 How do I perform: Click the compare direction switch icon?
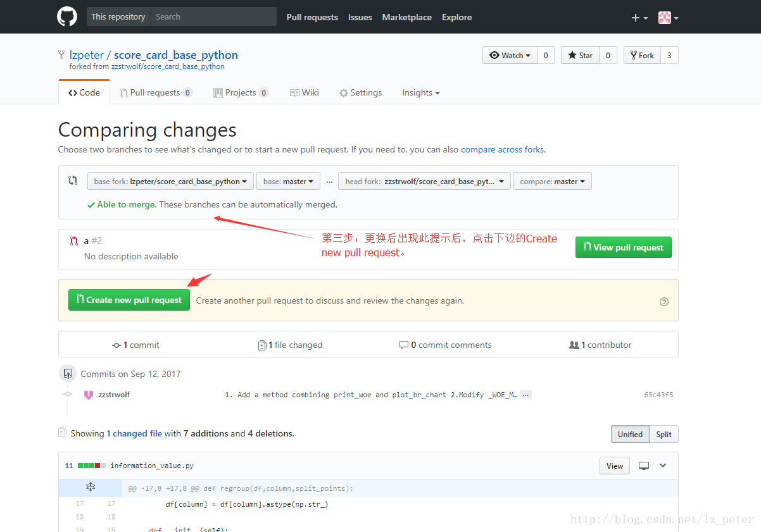coord(73,181)
